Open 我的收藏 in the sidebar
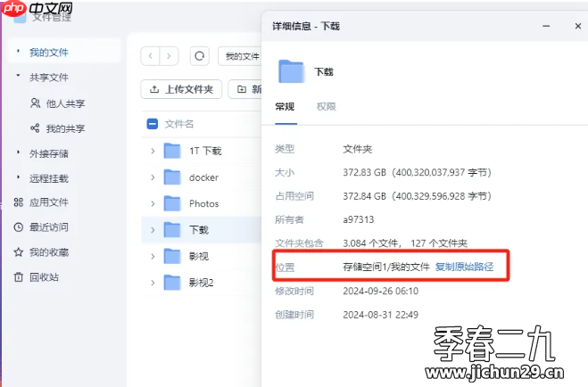The image size is (588, 387). [x=49, y=252]
